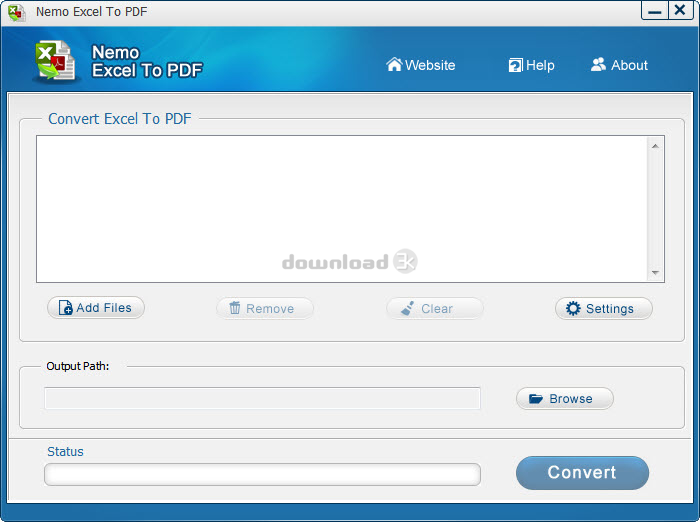Viewport: 700px width, 522px height.
Task: Open the Help menu label
Action: (x=540, y=65)
